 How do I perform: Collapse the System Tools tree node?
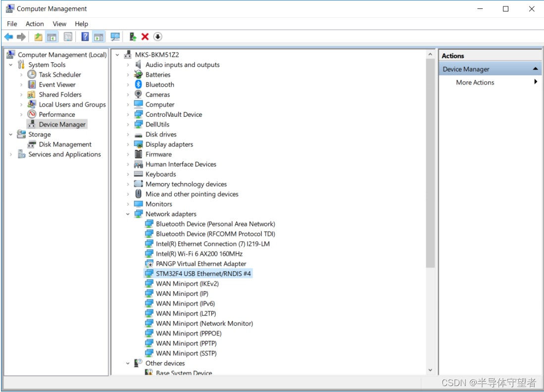click(x=11, y=65)
